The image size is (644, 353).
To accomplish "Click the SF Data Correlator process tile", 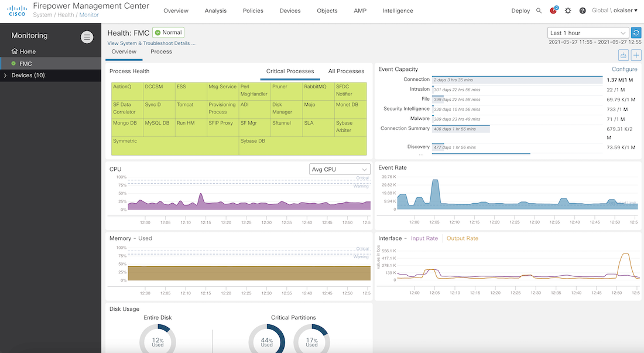I will tap(127, 109).
